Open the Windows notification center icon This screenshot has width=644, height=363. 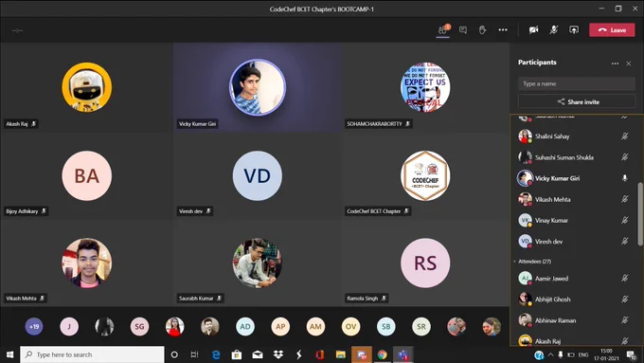coord(632,354)
